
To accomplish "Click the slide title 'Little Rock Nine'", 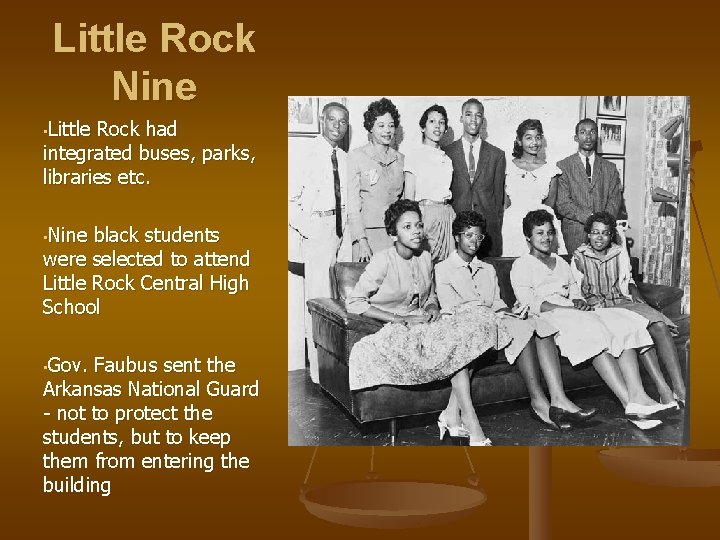I will (154, 62).
